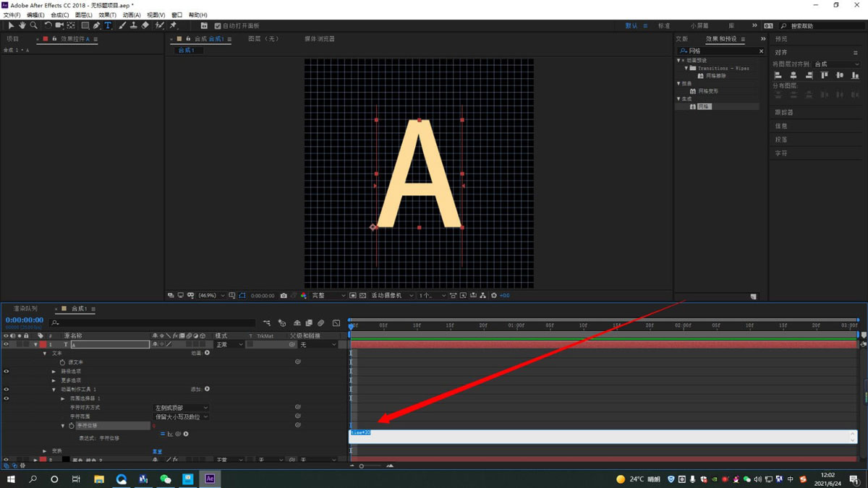This screenshot has height=488, width=868.
Task: Select the Pen tool in toolbar
Action: pyautogui.click(x=96, y=25)
